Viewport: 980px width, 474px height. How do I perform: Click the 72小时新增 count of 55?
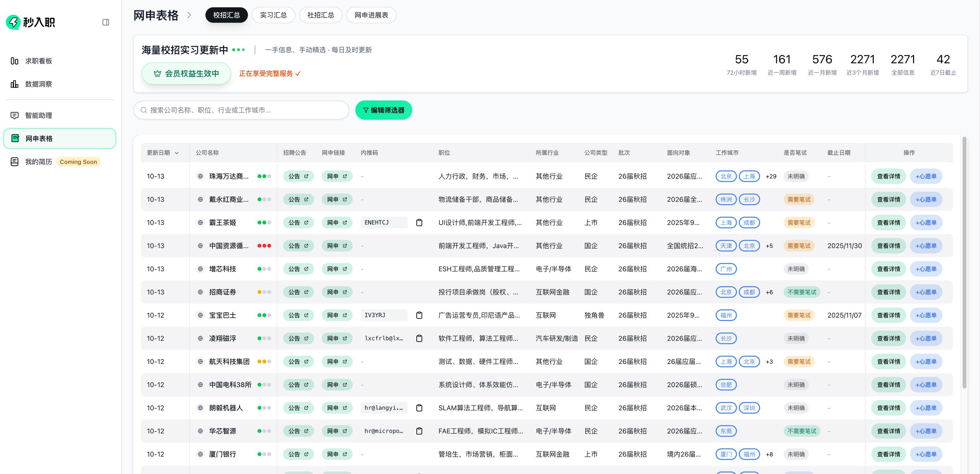741,59
